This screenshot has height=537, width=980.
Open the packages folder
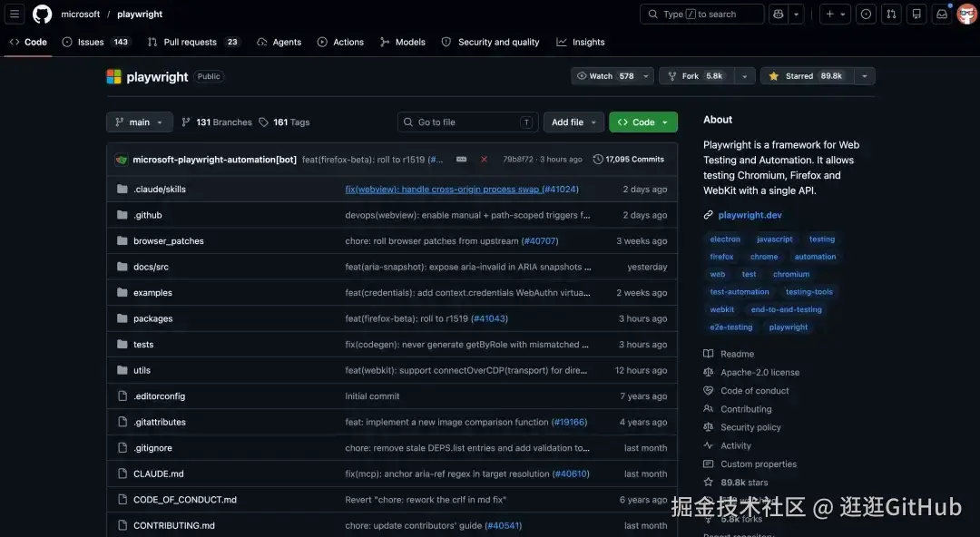152,318
